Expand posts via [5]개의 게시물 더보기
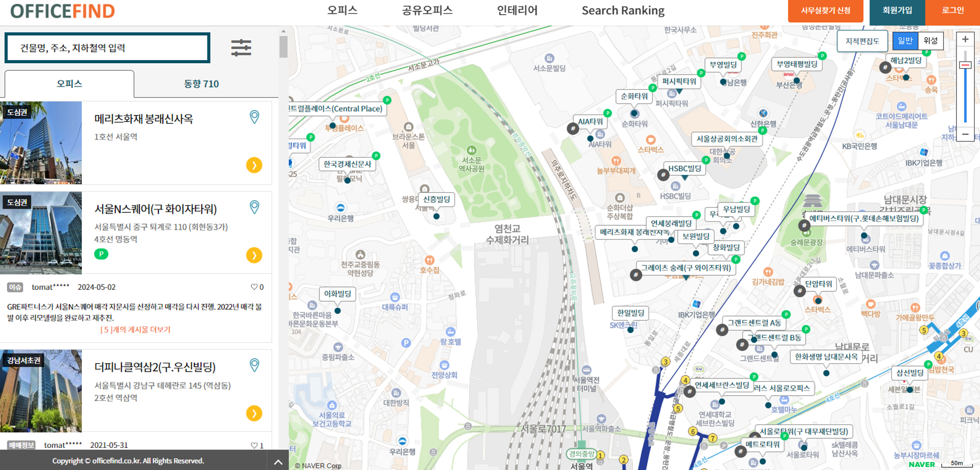Viewport: 980px width, 470px height. (135, 329)
